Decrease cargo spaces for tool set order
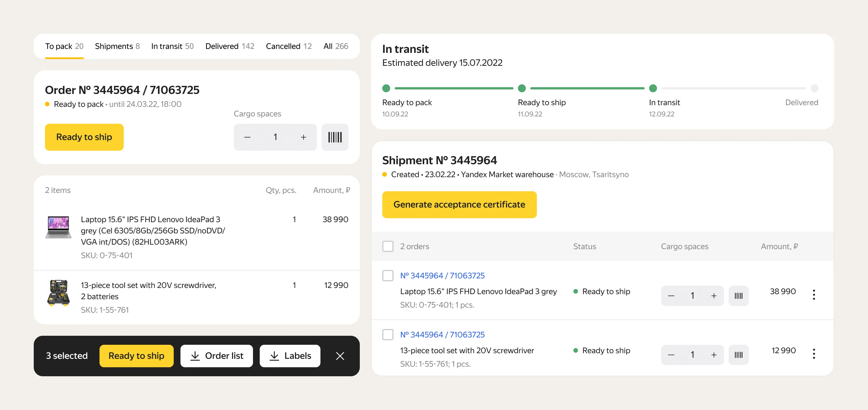 tap(671, 355)
